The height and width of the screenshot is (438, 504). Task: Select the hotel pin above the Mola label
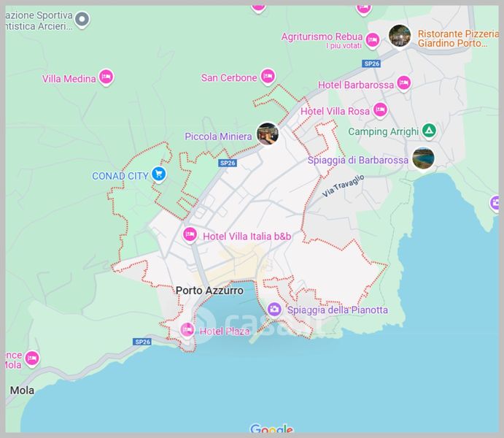click(x=31, y=358)
